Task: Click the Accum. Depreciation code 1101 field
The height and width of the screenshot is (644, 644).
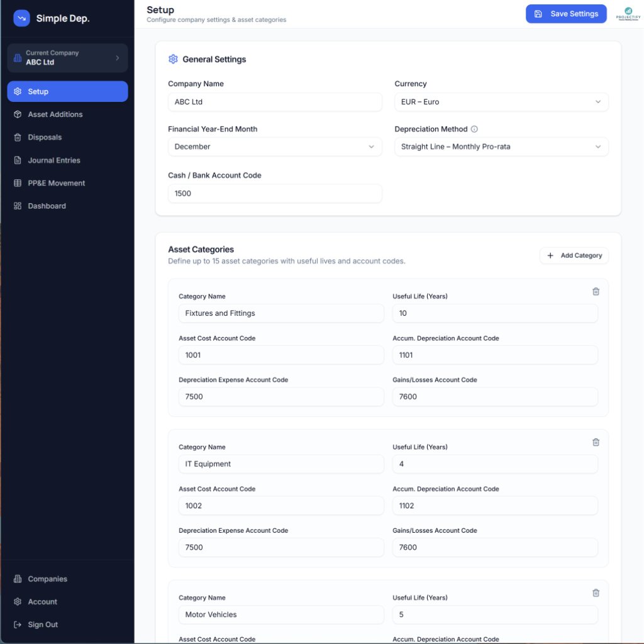Action: tap(495, 355)
